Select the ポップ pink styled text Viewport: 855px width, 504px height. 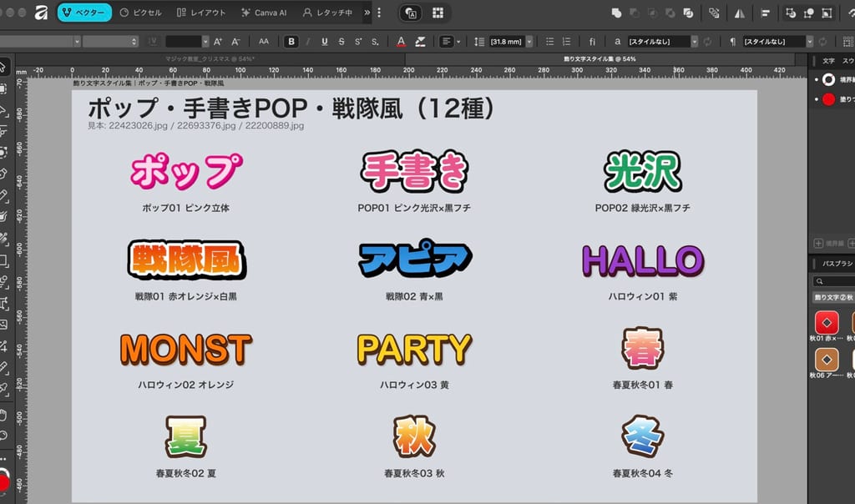[186, 171]
